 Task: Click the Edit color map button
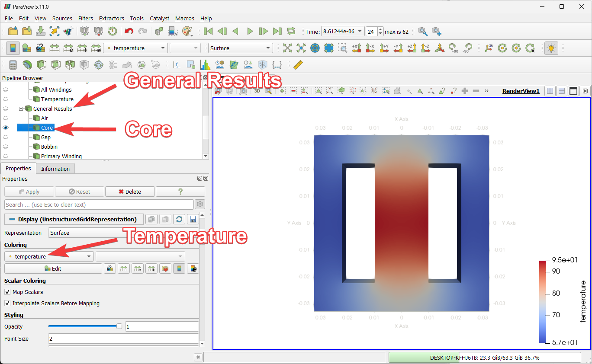[53, 268]
